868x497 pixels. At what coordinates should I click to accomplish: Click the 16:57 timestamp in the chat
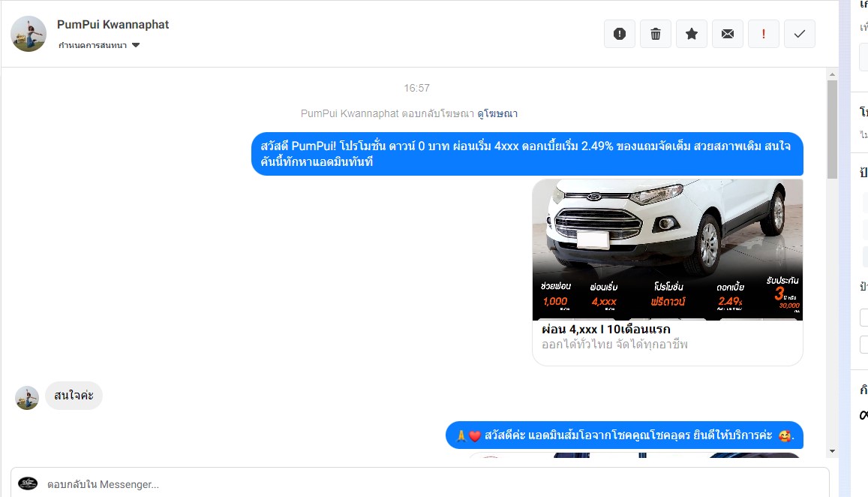point(417,88)
